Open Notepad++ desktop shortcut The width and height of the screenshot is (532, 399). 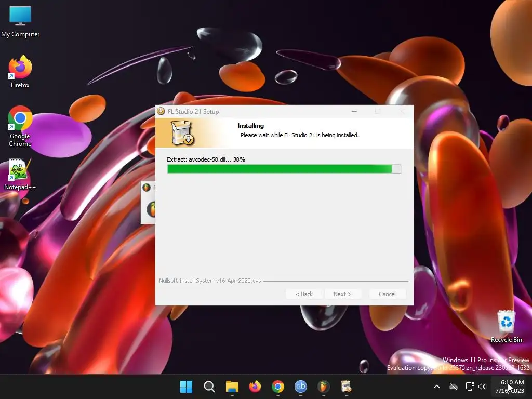pos(20,175)
